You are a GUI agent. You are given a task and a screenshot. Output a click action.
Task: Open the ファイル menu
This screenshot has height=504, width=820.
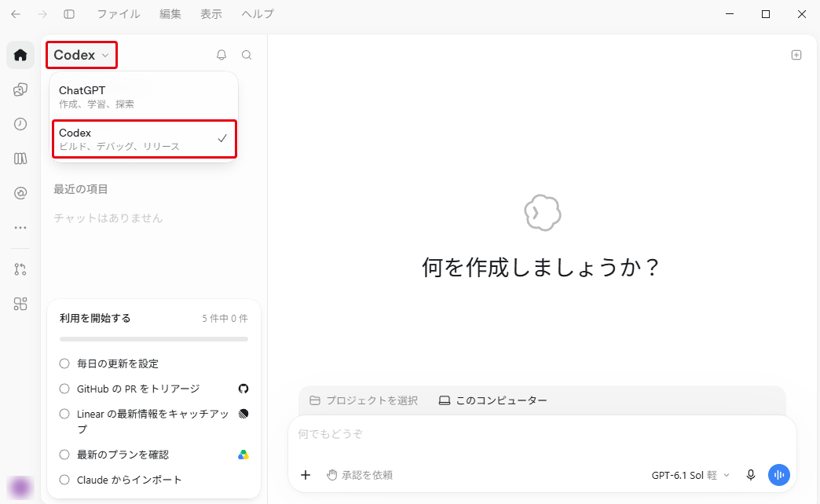[118, 14]
